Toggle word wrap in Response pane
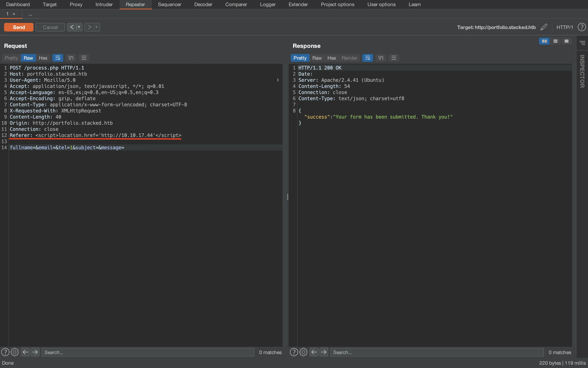Screen dimensions: 588x368 (x=367, y=58)
